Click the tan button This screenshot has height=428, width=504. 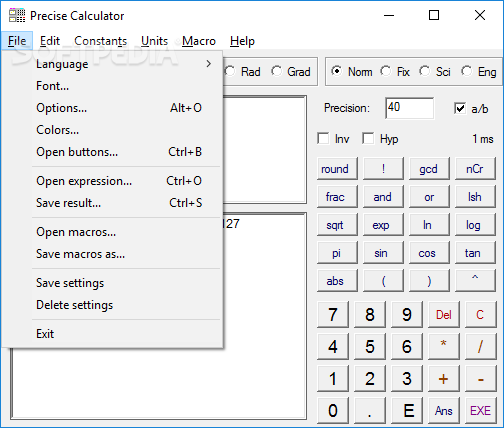[475, 253]
